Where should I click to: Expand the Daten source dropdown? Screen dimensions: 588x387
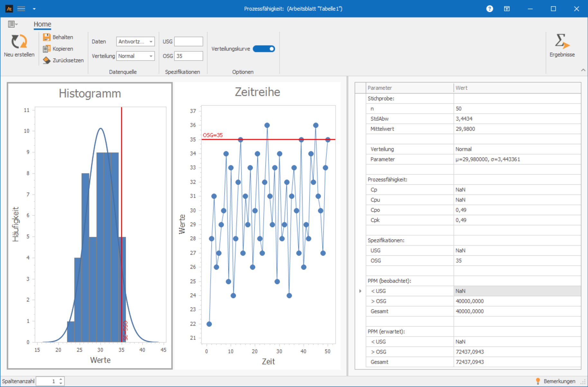coord(151,41)
